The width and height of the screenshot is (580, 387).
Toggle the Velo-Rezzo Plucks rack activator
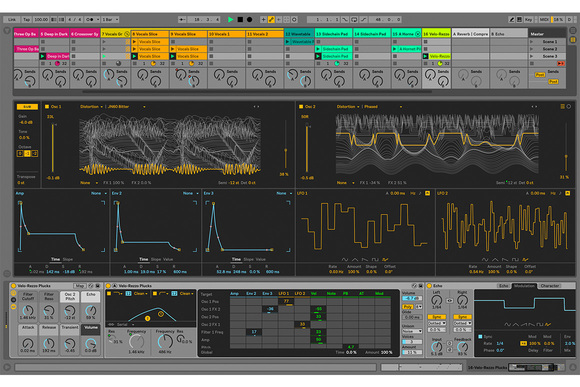[x=13, y=286]
